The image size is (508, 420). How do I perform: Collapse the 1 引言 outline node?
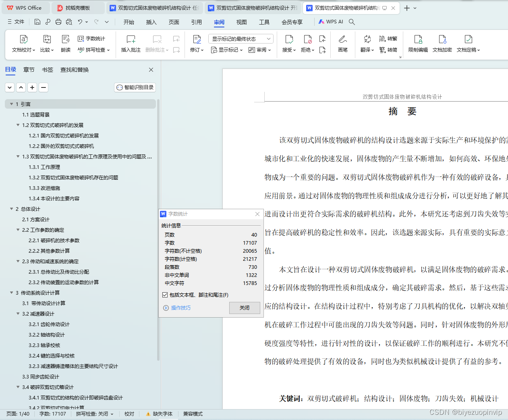(x=11, y=104)
